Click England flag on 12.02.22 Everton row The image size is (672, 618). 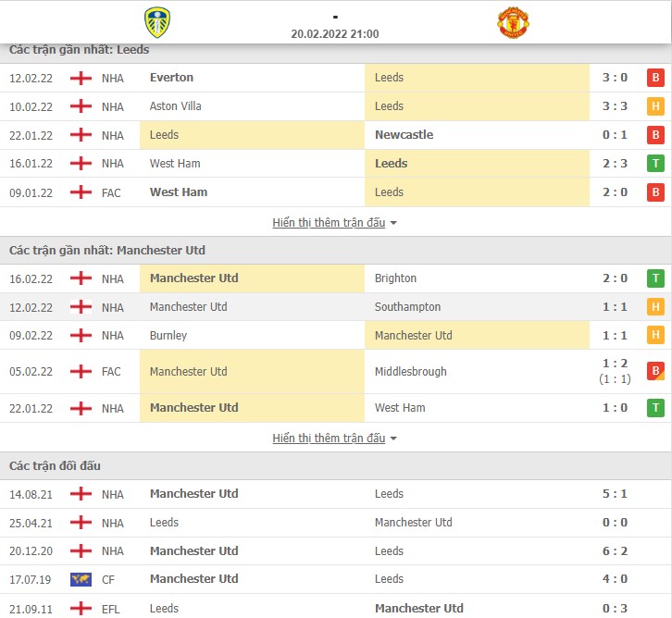coord(81,79)
